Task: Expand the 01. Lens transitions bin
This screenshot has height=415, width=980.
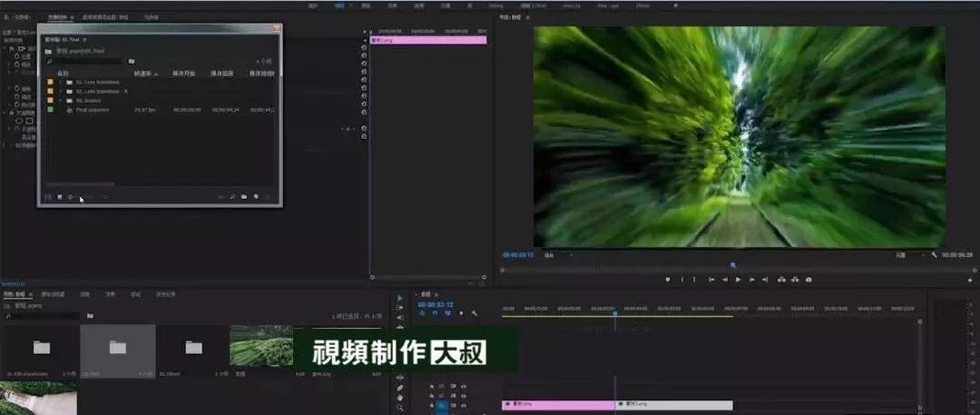Action: (61, 82)
